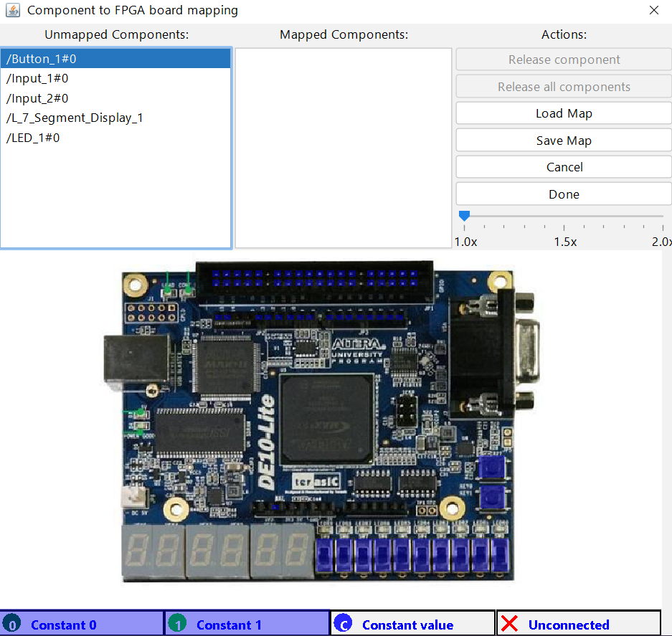Click the green Constant 1 icon
Viewport: 672px width, 636px height.
(178, 624)
